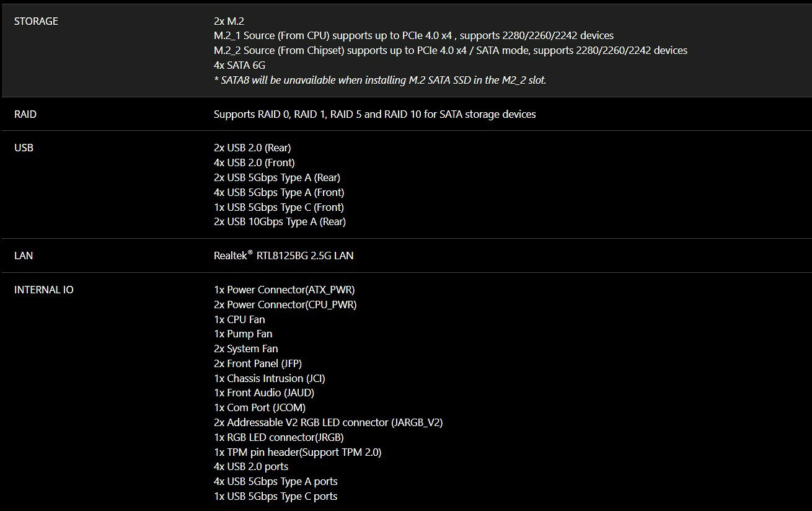
Task: Select the "2x System Fan" entry
Action: (x=246, y=349)
